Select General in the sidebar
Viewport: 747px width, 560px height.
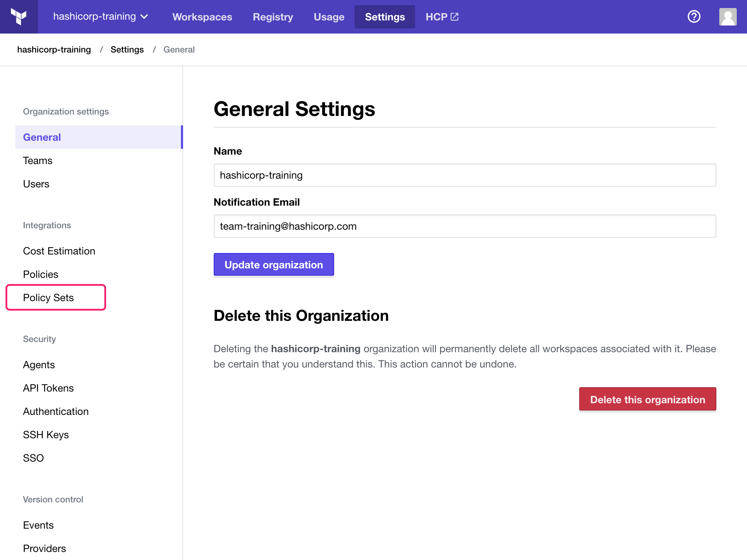coord(99,137)
